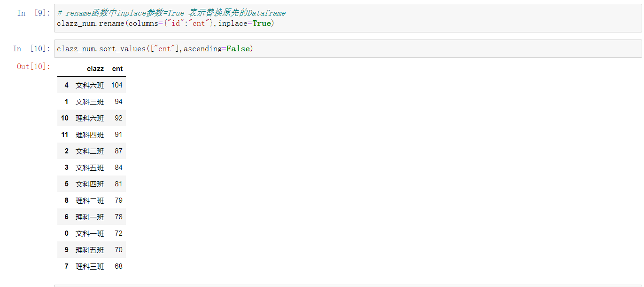Image resolution: width=644 pixels, height=287 pixels.
Task: Select the 文科六班 table row
Action: point(92,85)
